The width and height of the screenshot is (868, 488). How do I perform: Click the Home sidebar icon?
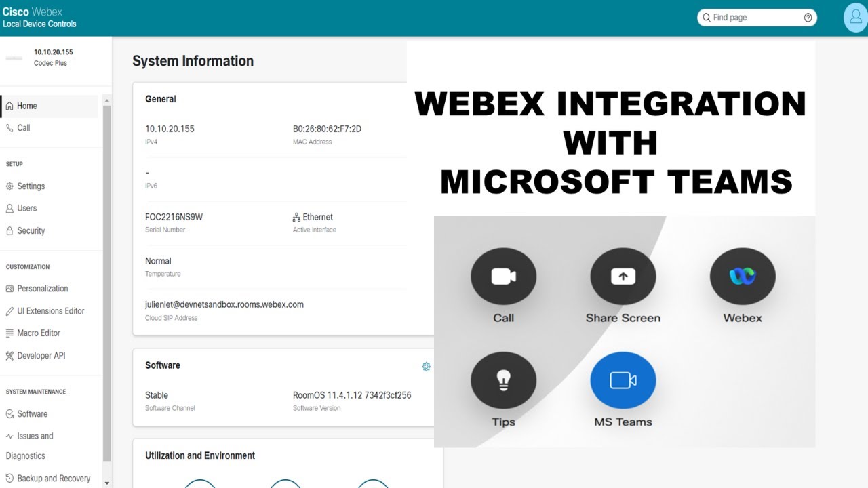(9, 106)
